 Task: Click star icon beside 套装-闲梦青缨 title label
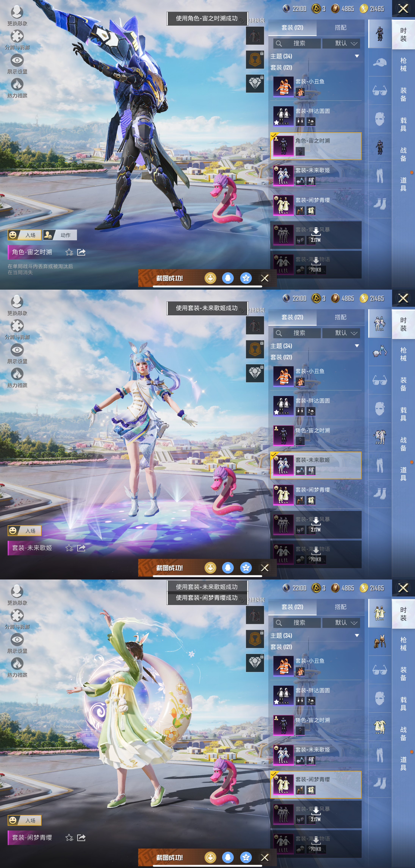click(69, 837)
